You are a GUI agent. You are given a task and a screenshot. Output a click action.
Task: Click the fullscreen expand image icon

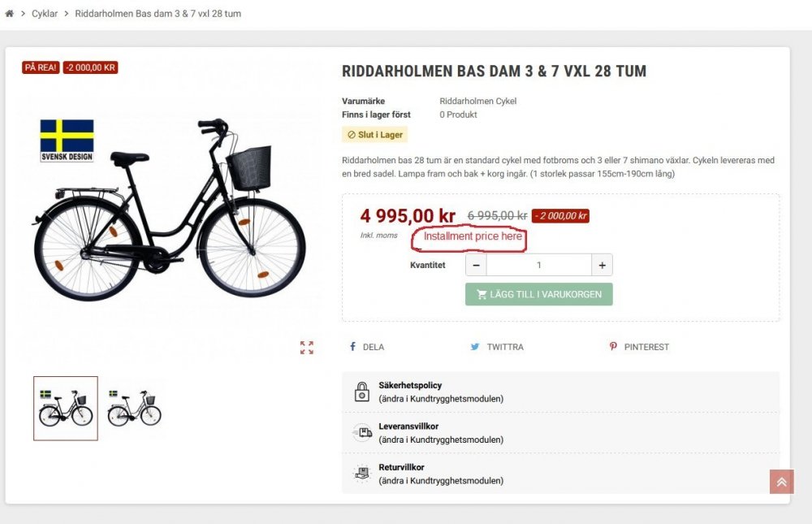pos(307,348)
